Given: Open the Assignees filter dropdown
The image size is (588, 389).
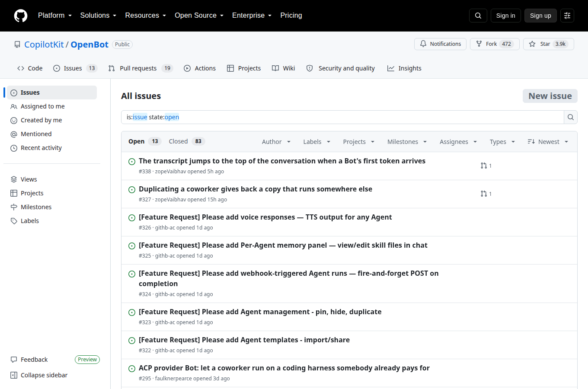Looking at the screenshot, I should point(458,142).
